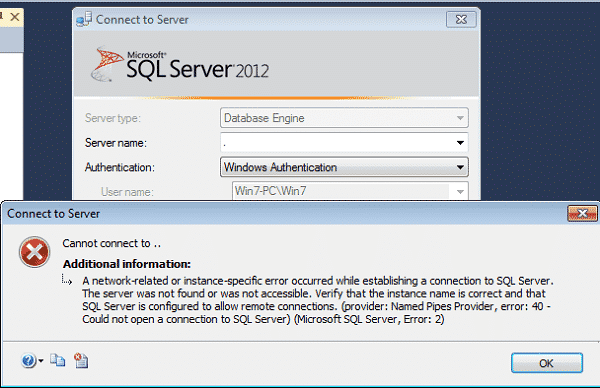The image size is (600, 388).
Task: Click the additional information tree arrow icon
Action: [67, 280]
